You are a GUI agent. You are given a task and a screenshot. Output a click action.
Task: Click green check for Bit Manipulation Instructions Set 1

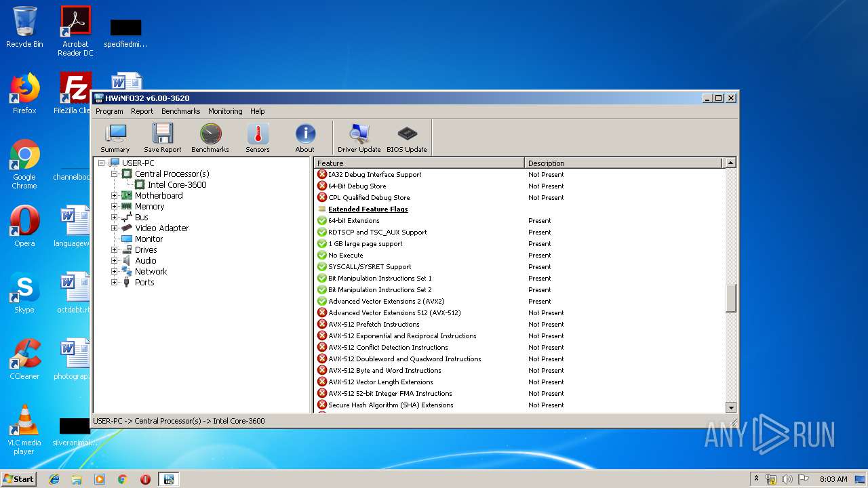(322, 278)
